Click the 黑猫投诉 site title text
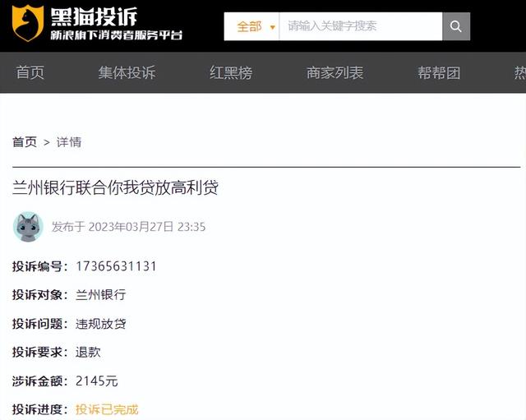 [94, 16]
